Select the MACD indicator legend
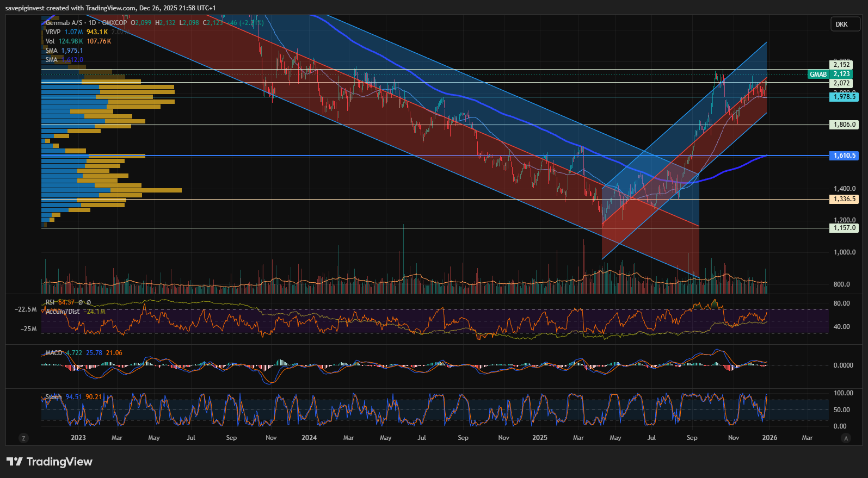This screenshot has width=868, height=478. coord(54,353)
